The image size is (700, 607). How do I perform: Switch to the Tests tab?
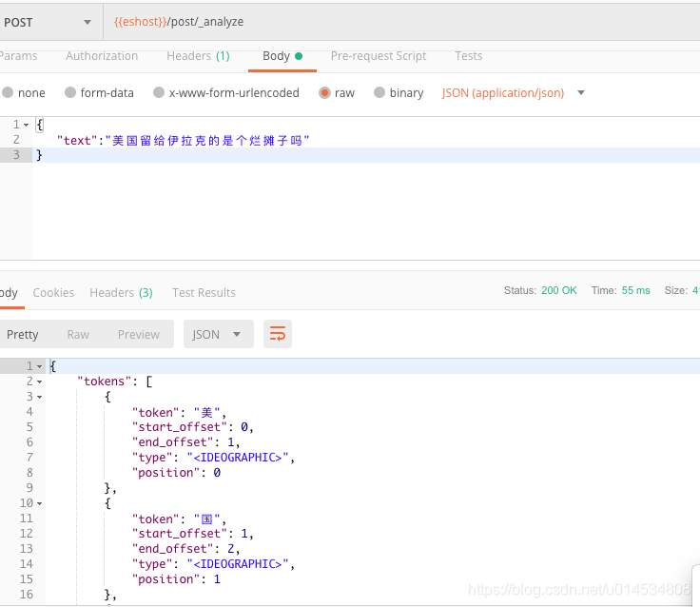(x=468, y=56)
